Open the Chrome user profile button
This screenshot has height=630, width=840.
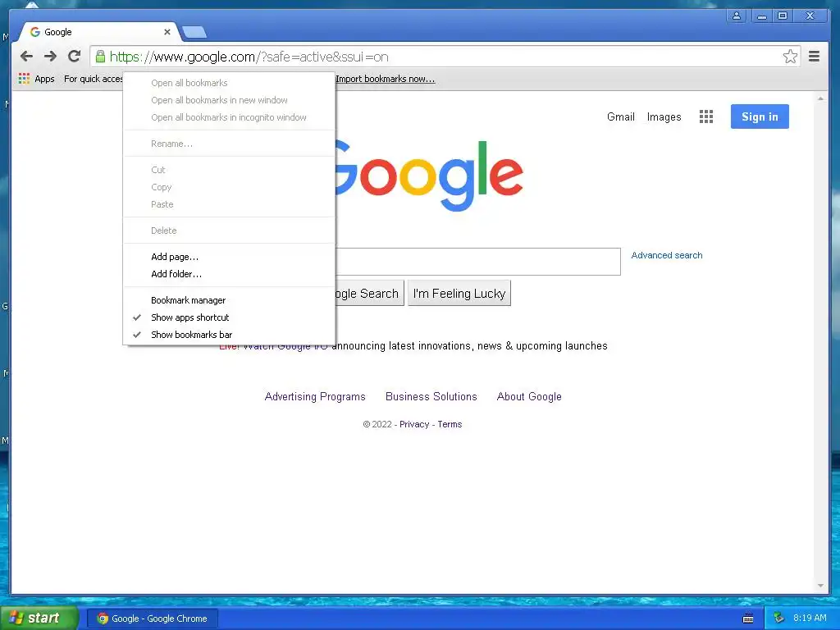click(737, 16)
